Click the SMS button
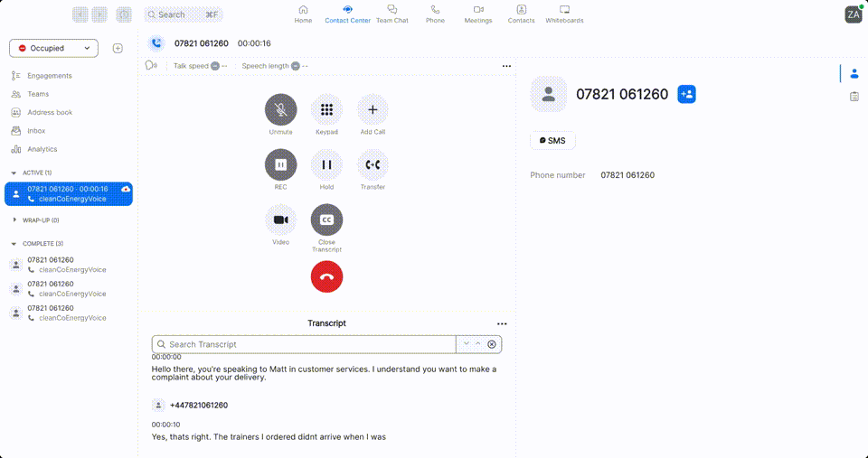The width and height of the screenshot is (868, 458). pos(552,141)
